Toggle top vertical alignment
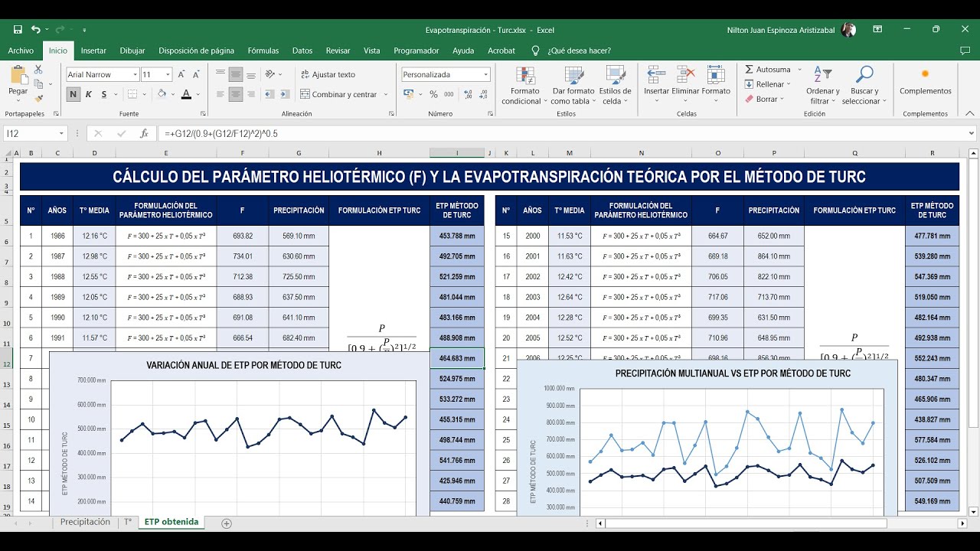The height and width of the screenshot is (551, 980). coord(220,74)
